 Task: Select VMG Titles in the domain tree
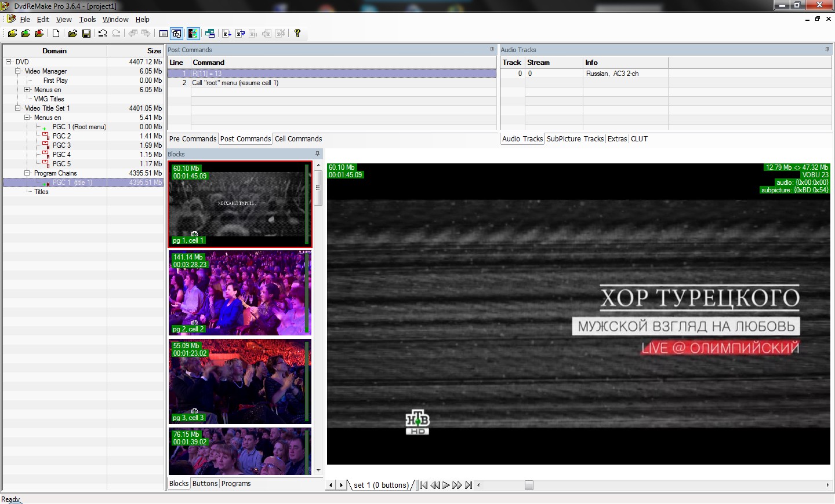[49, 99]
